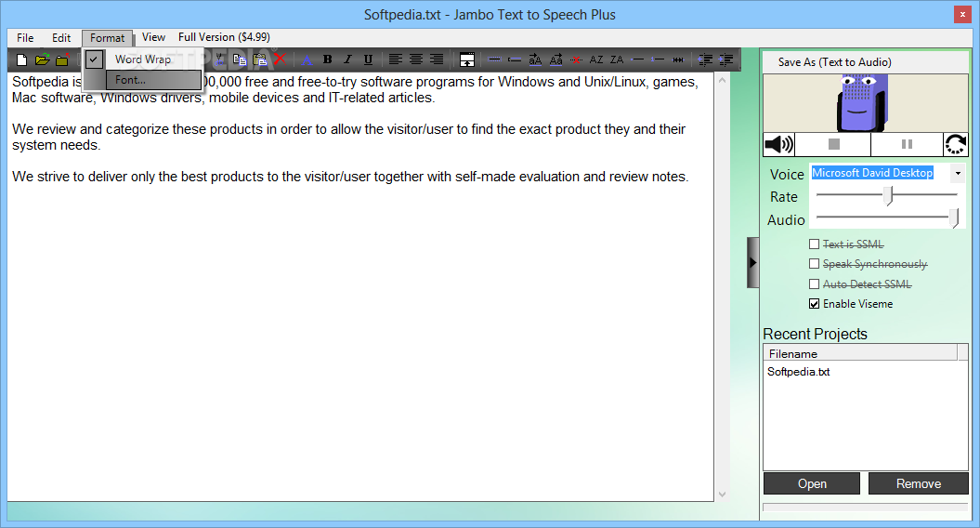Image resolution: width=980 pixels, height=528 pixels.
Task: Click the red-crossed line removal icon
Action: (x=576, y=60)
